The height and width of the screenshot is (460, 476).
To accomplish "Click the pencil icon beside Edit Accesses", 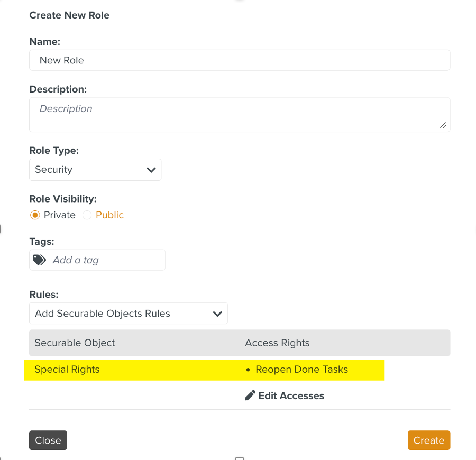I will click(250, 395).
